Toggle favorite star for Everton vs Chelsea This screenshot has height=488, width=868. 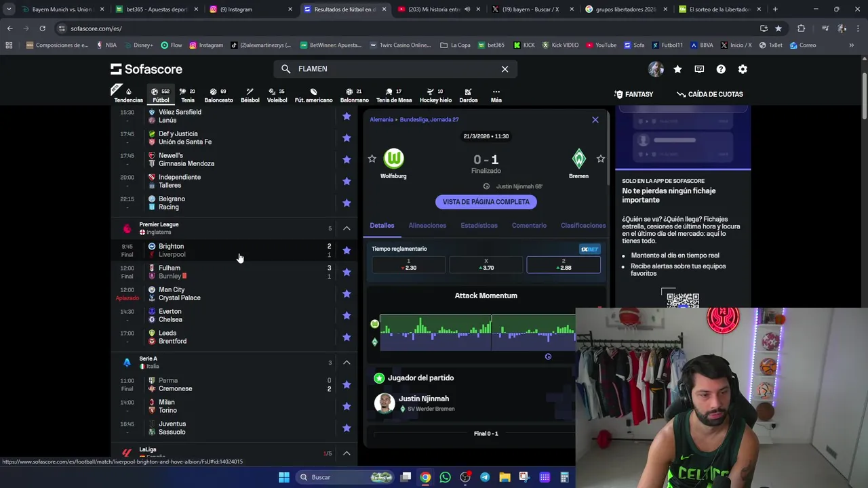click(x=347, y=315)
